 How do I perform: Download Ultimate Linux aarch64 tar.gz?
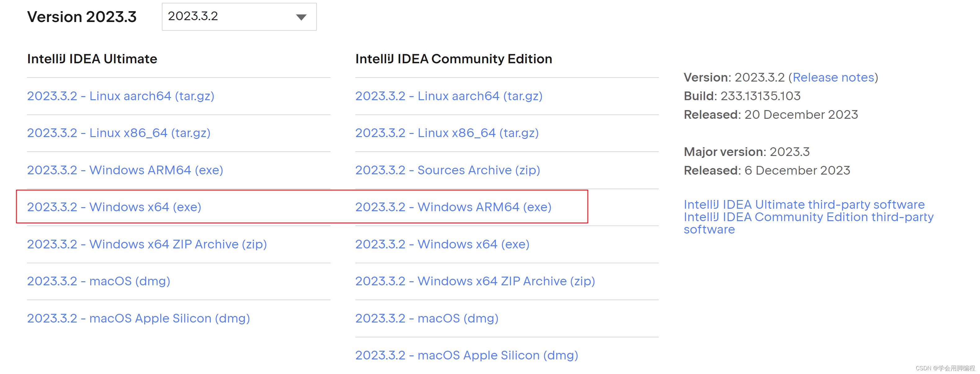pos(121,96)
